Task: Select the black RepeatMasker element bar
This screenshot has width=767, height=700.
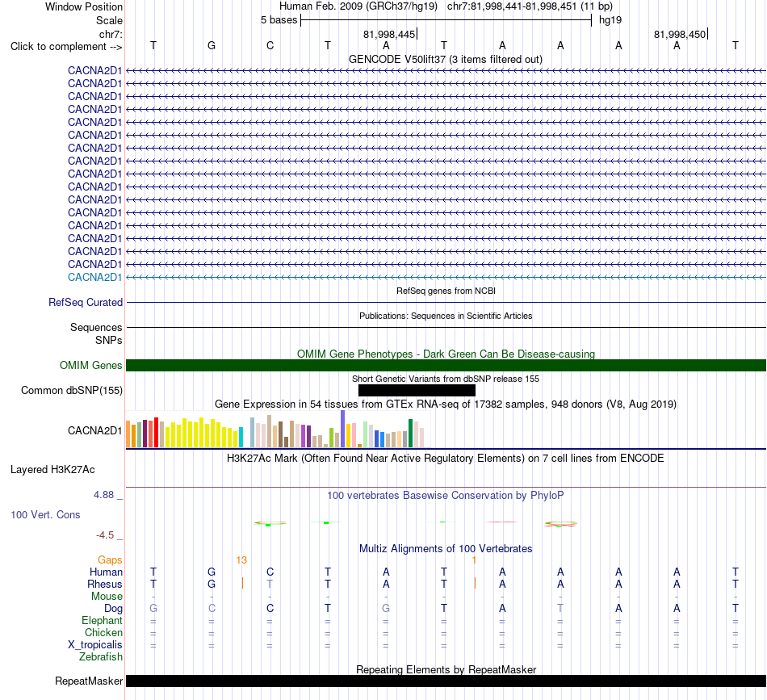Action: click(x=446, y=681)
